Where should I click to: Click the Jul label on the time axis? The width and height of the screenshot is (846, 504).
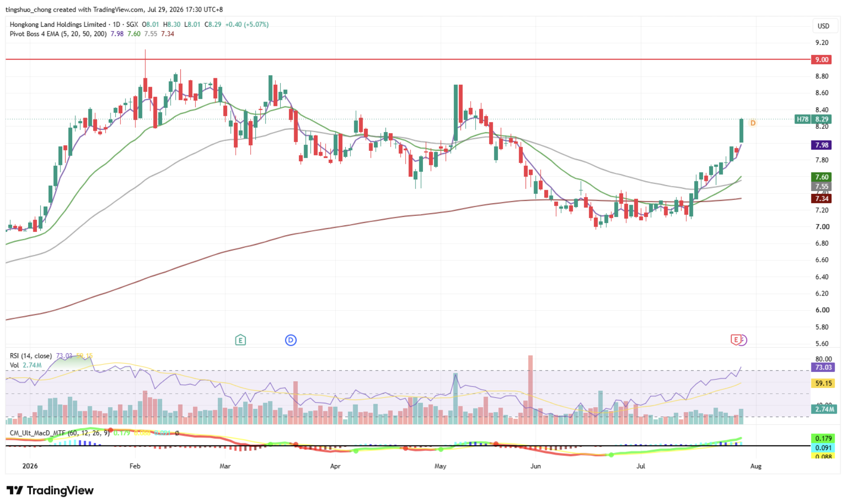tap(640, 466)
